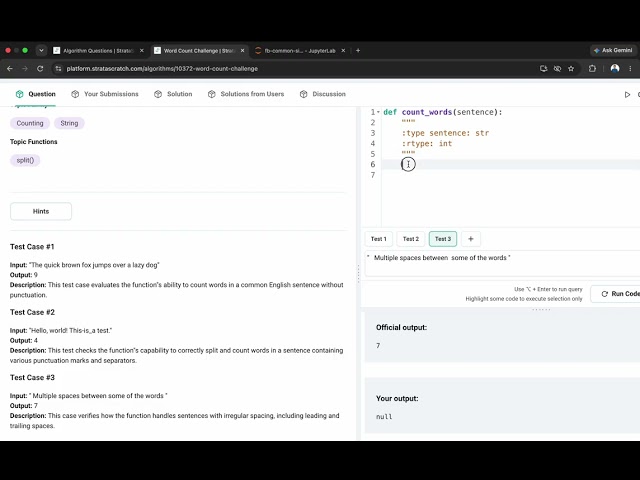The width and height of the screenshot is (640, 480).
Task: Select the Test 3 tab
Action: click(x=443, y=239)
